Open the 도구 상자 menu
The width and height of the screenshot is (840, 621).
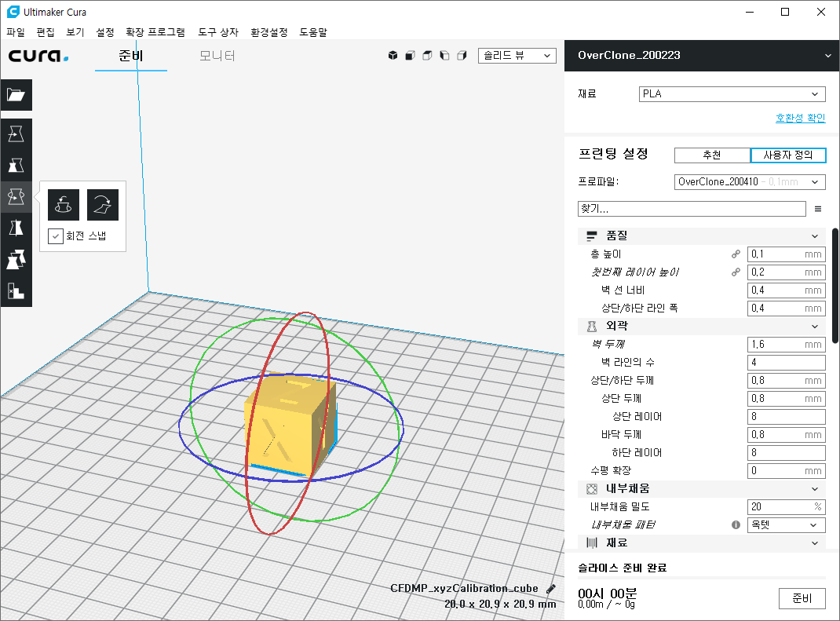tap(218, 32)
